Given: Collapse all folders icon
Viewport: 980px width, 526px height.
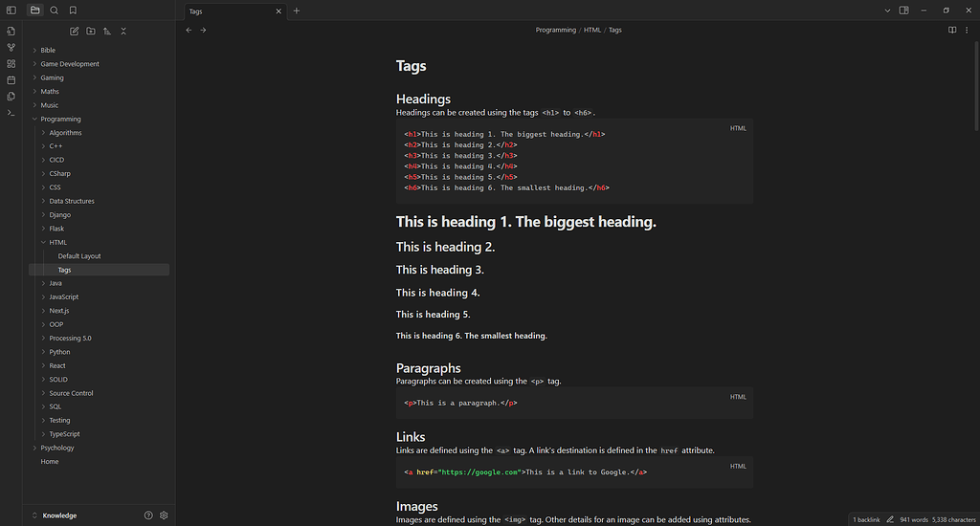Looking at the screenshot, I should [x=123, y=32].
